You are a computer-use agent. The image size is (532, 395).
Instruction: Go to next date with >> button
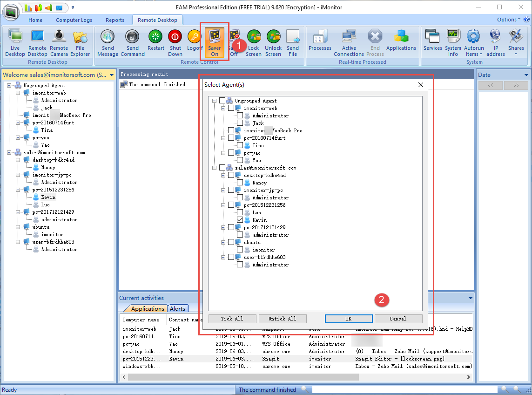click(x=516, y=85)
